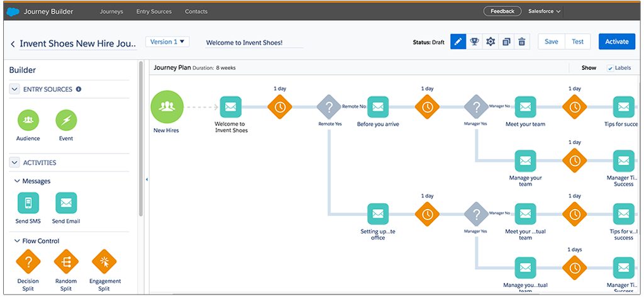Open the Version 1 dropdown

167,42
